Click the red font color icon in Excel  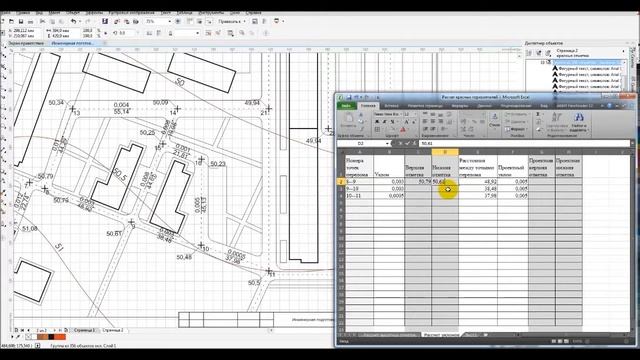402,129
